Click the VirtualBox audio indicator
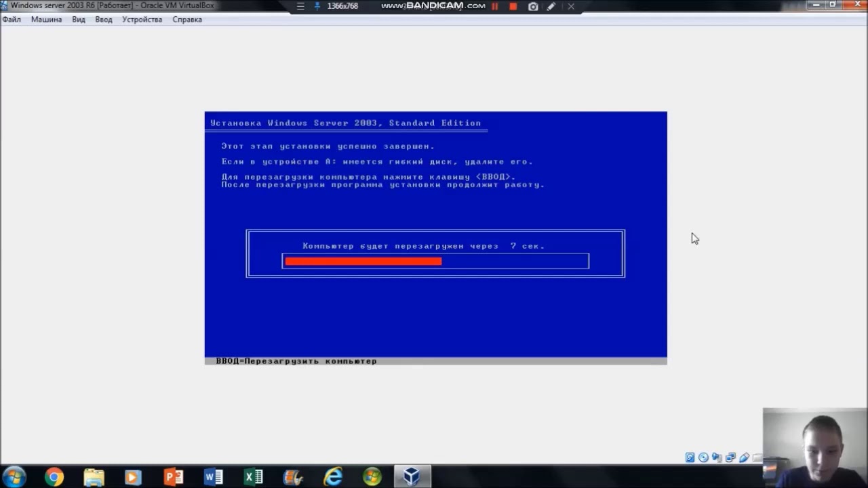This screenshot has height=488, width=868. click(717, 457)
